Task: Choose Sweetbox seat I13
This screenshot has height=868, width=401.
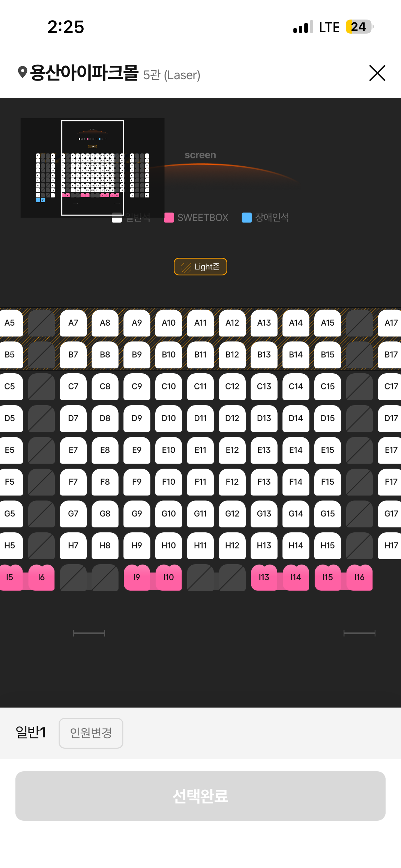Action: tap(264, 577)
